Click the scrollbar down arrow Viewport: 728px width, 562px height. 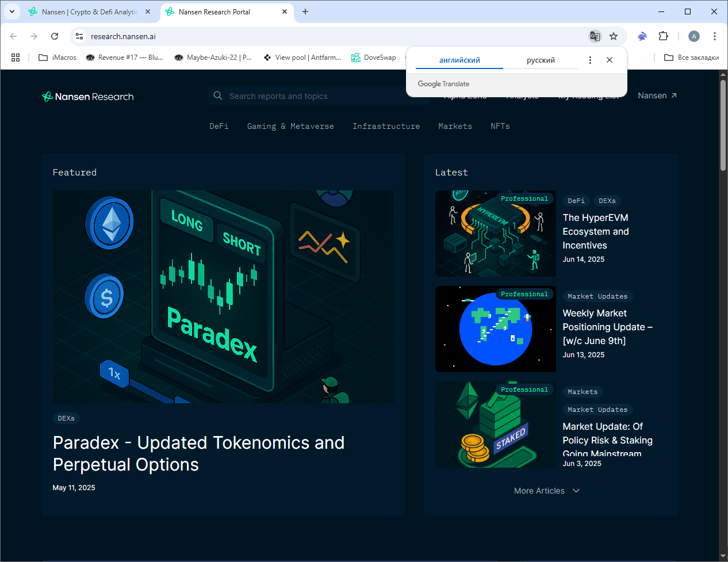pyautogui.click(x=723, y=556)
